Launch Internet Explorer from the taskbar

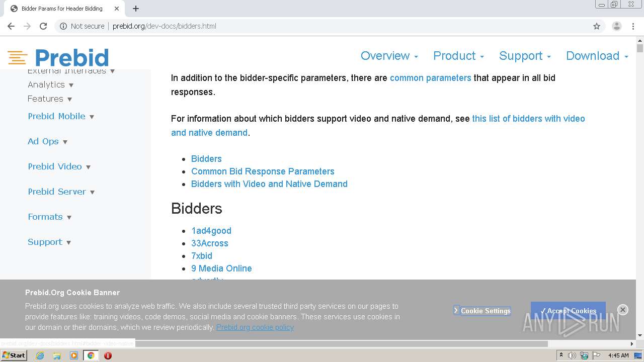coord(40,355)
